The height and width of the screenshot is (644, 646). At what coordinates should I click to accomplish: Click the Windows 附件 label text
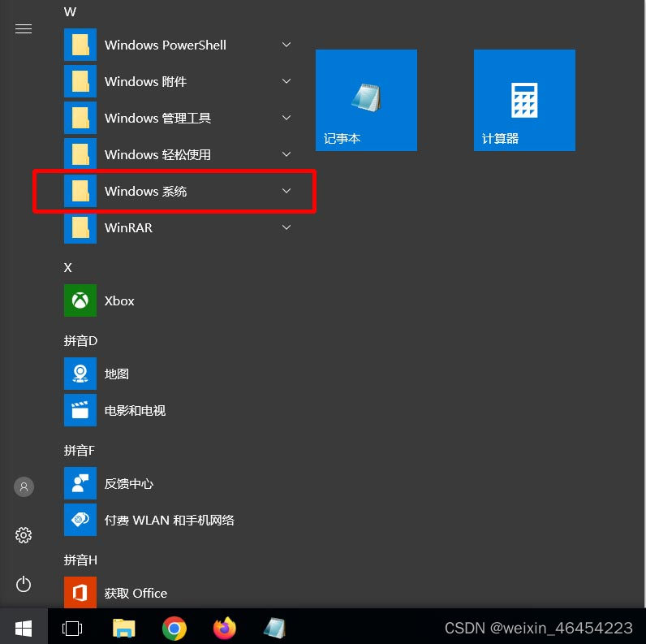point(145,82)
